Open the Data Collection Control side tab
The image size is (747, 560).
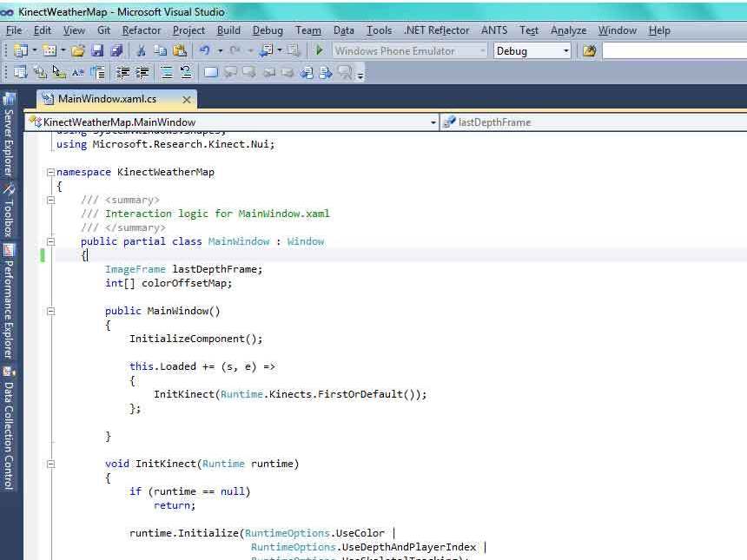point(9,428)
